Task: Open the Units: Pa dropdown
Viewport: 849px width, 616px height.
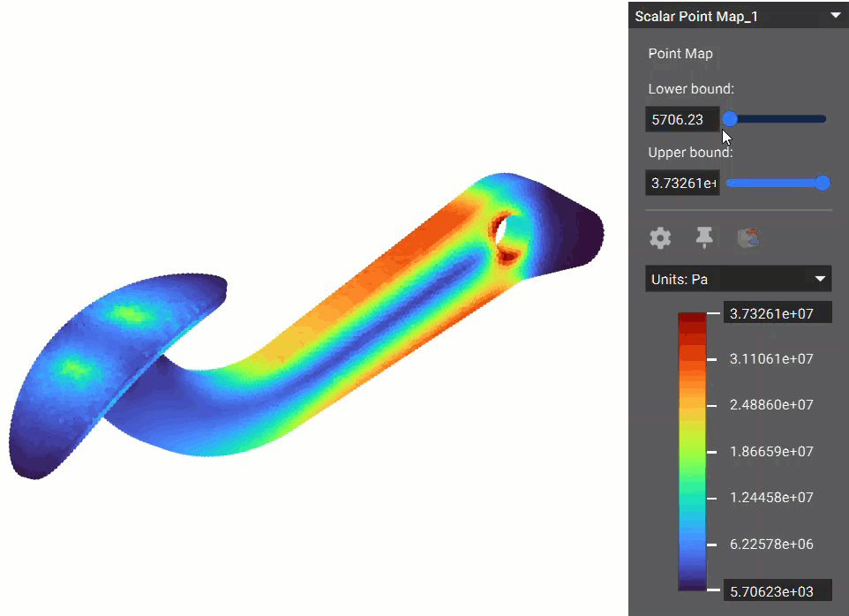Action: pyautogui.click(x=738, y=279)
